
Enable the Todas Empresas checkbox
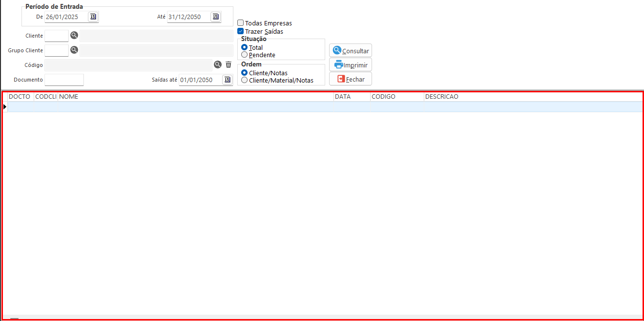(x=241, y=23)
